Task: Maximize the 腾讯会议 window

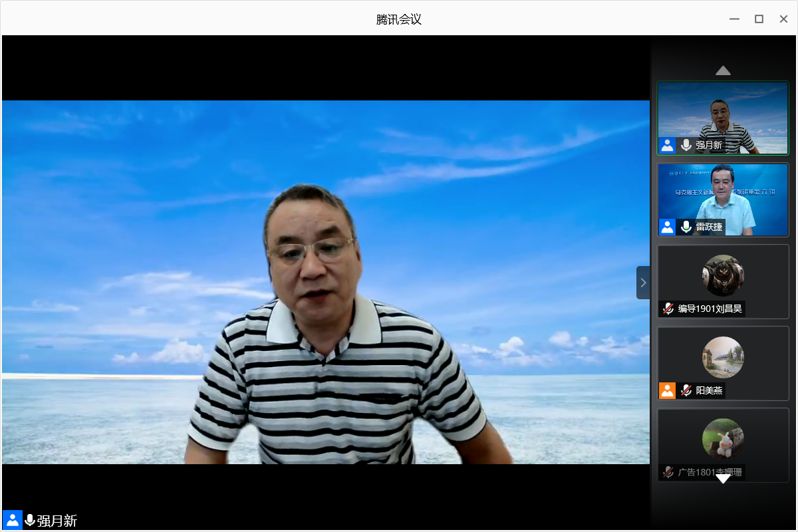Action: click(x=759, y=19)
